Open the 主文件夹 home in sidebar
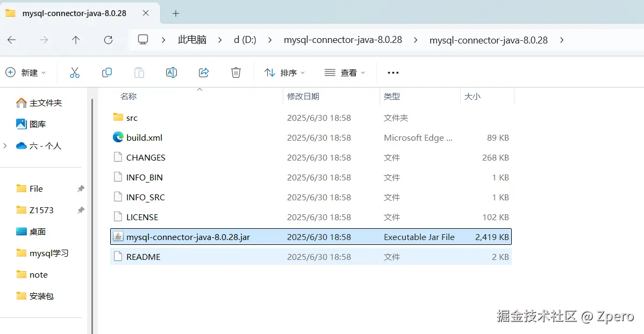This screenshot has height=334, width=644. [x=39, y=103]
